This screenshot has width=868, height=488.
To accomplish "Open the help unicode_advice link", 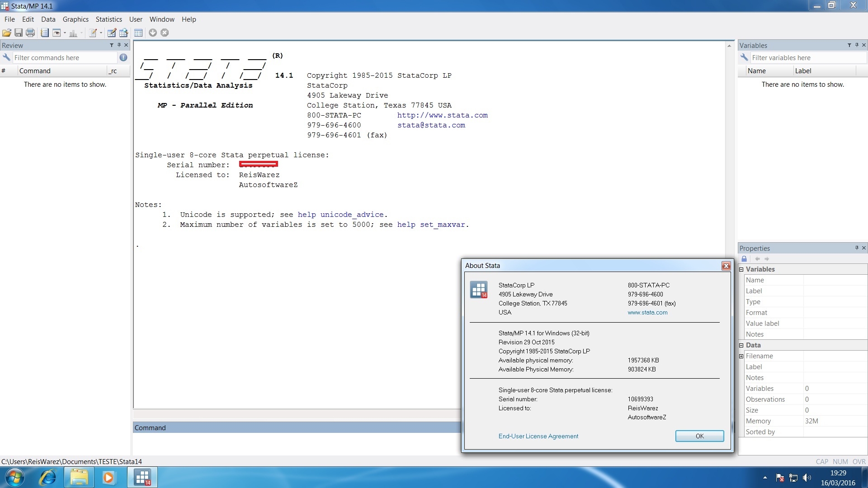I will pyautogui.click(x=341, y=215).
